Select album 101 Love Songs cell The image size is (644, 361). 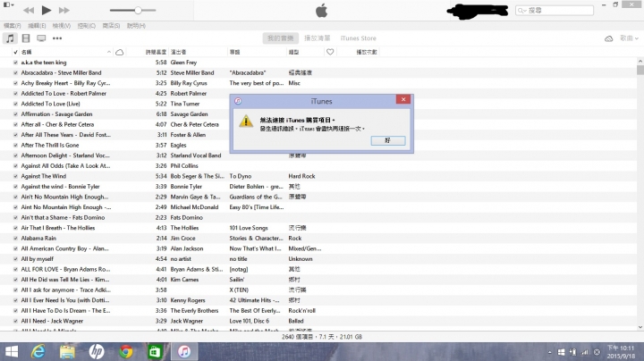tap(249, 228)
